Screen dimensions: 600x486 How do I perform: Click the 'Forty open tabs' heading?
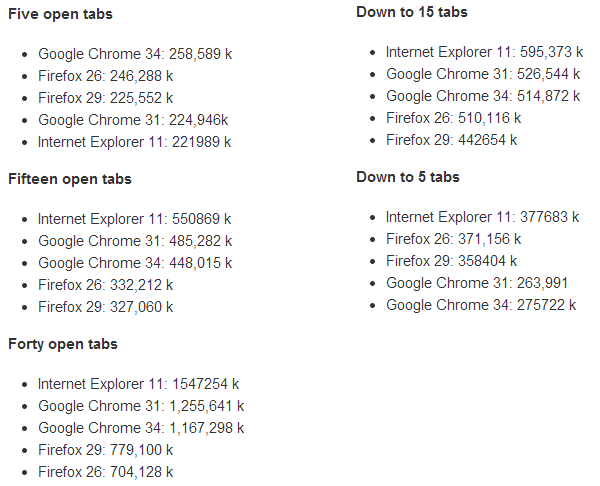(x=63, y=344)
